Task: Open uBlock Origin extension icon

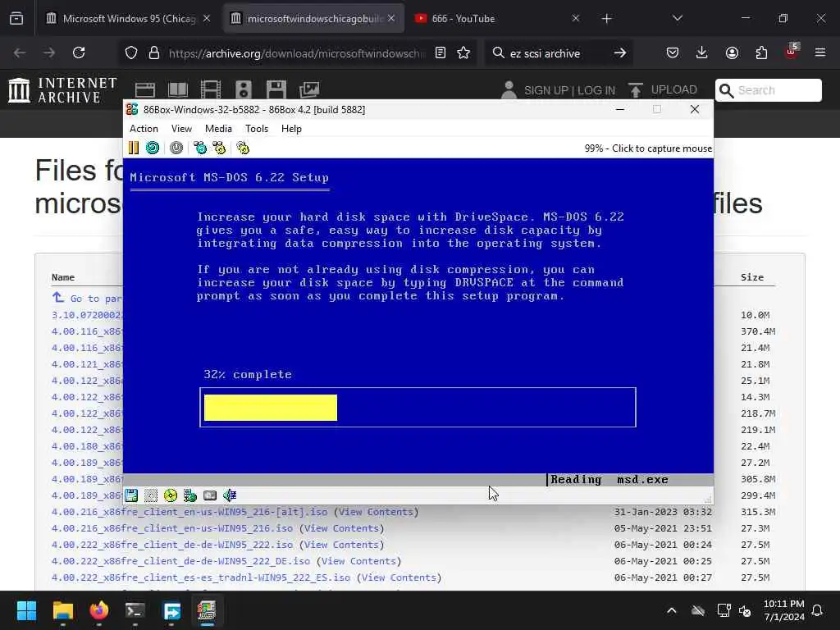Action: click(792, 52)
